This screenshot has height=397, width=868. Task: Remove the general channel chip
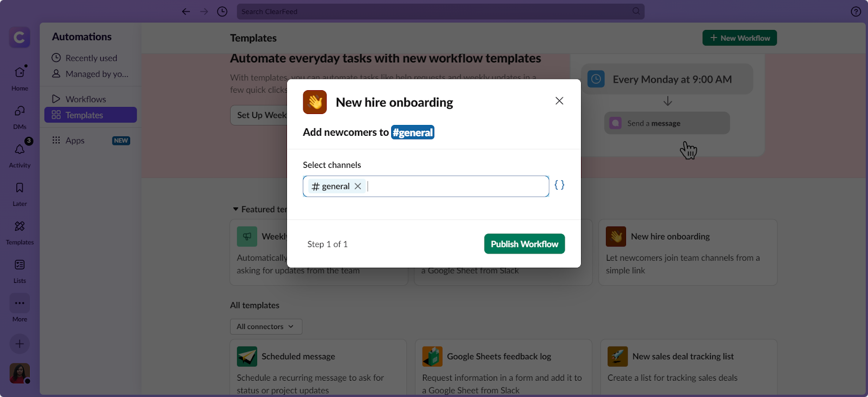pyautogui.click(x=358, y=186)
